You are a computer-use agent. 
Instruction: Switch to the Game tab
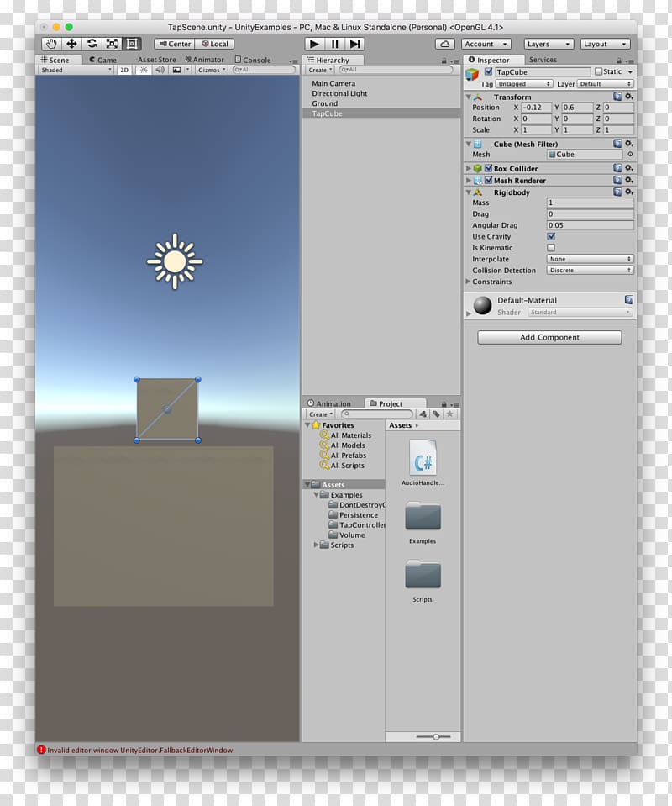coord(102,60)
